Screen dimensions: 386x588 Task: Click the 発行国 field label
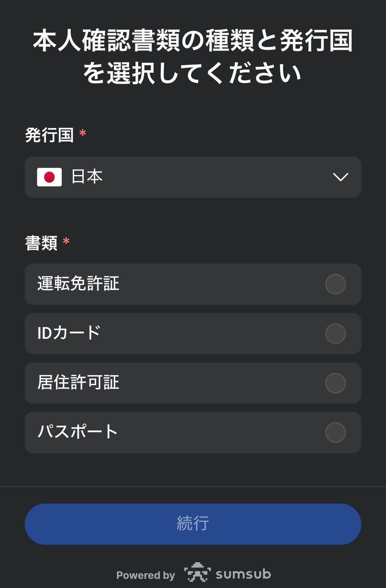tap(49, 135)
